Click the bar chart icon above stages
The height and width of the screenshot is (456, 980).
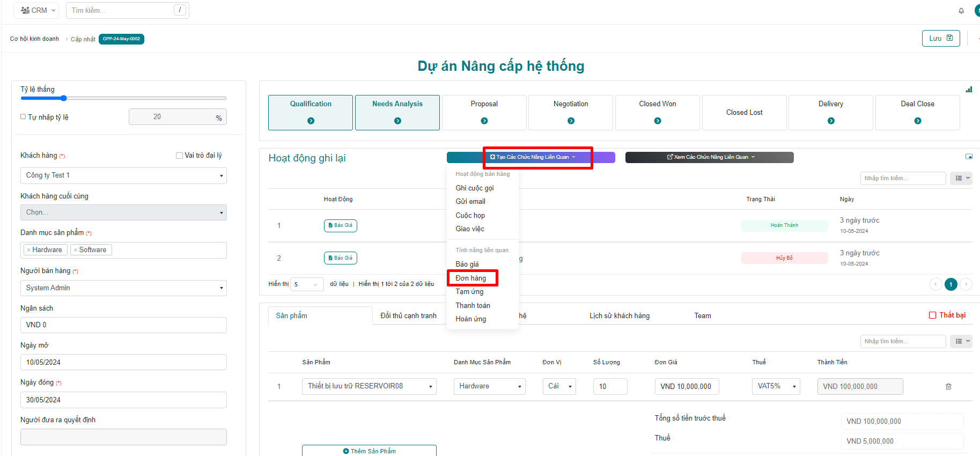pos(969,90)
